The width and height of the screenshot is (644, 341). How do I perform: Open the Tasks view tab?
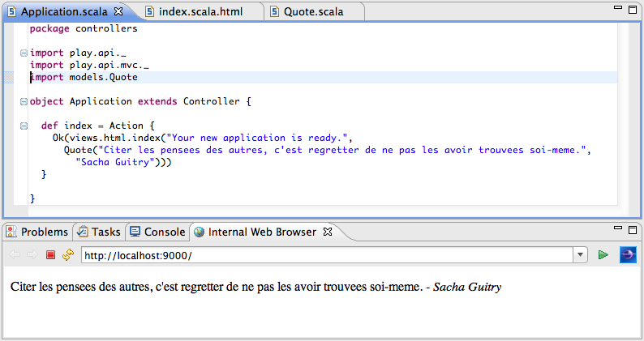99,232
